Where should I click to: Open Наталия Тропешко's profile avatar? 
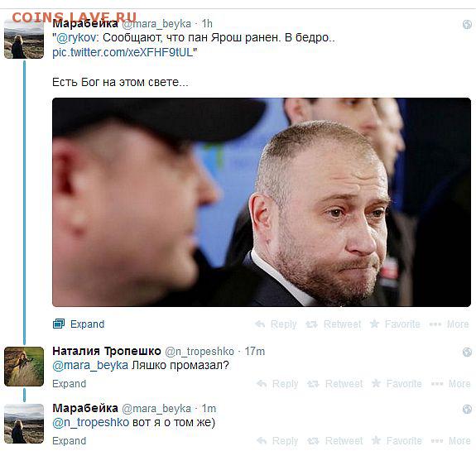(24, 367)
